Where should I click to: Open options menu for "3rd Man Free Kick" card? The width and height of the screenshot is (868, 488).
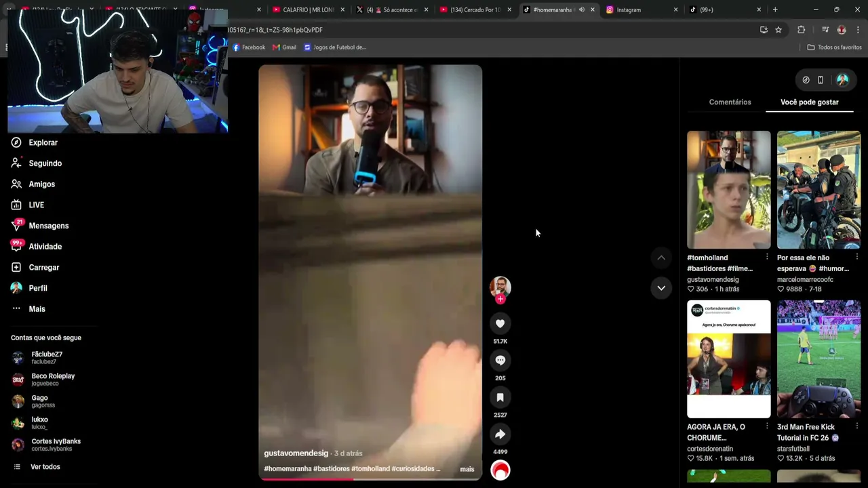(x=857, y=427)
